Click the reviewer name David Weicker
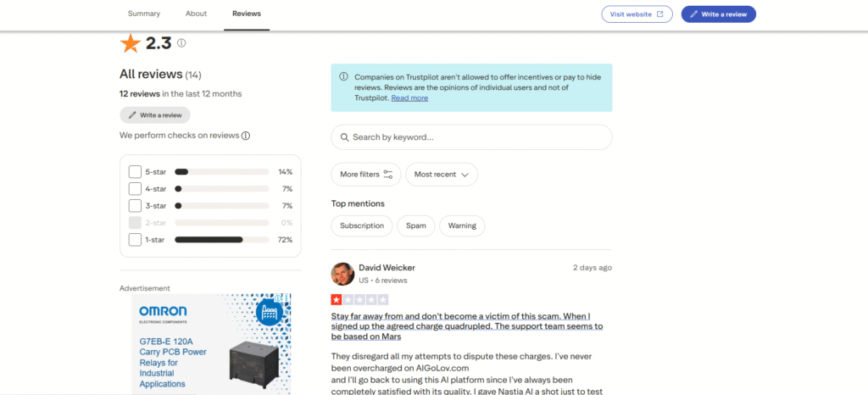The width and height of the screenshot is (868, 395). click(387, 268)
